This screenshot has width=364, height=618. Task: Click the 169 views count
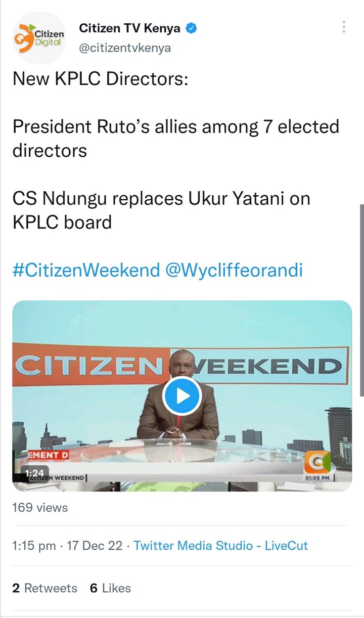[40, 507]
